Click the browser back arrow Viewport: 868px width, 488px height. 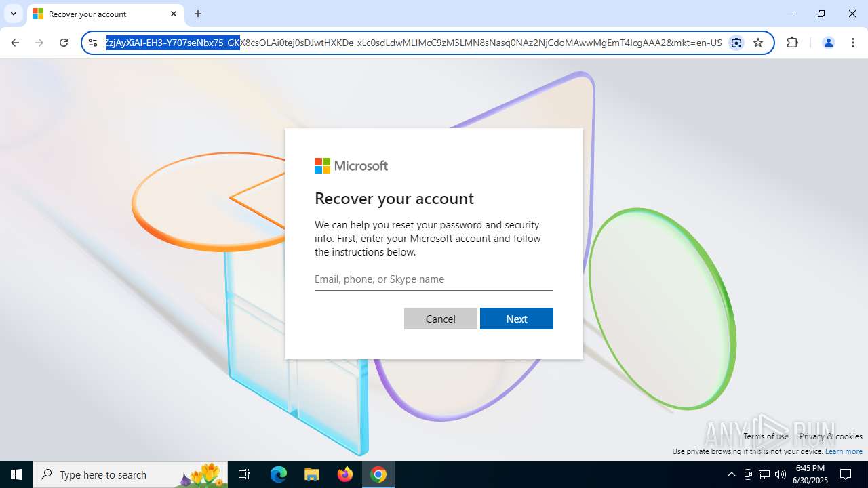[15, 43]
